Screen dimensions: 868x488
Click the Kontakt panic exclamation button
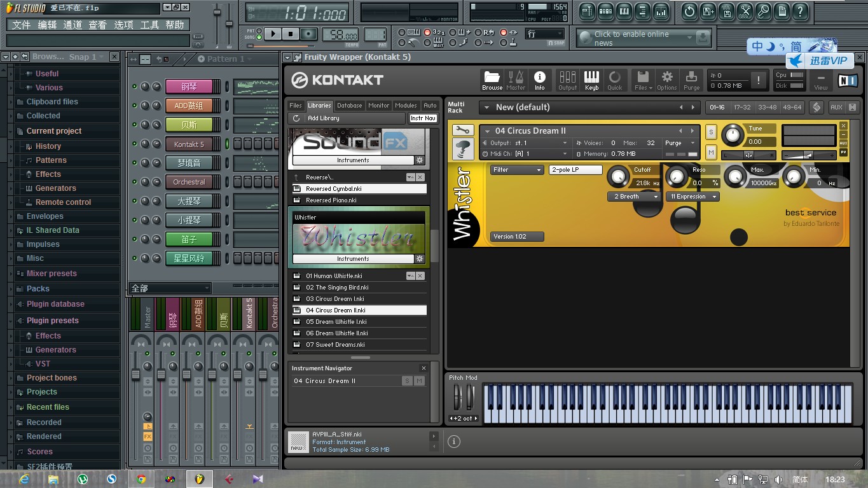tap(758, 80)
